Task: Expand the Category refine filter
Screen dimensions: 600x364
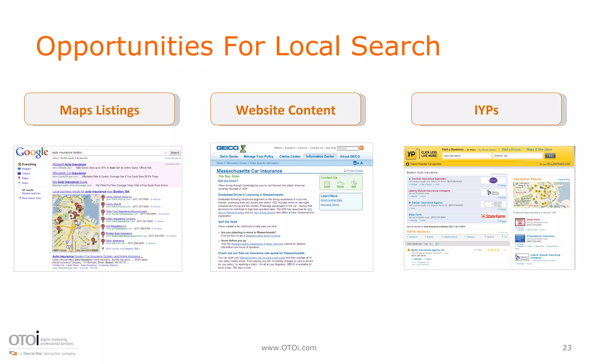Action: [470, 237]
